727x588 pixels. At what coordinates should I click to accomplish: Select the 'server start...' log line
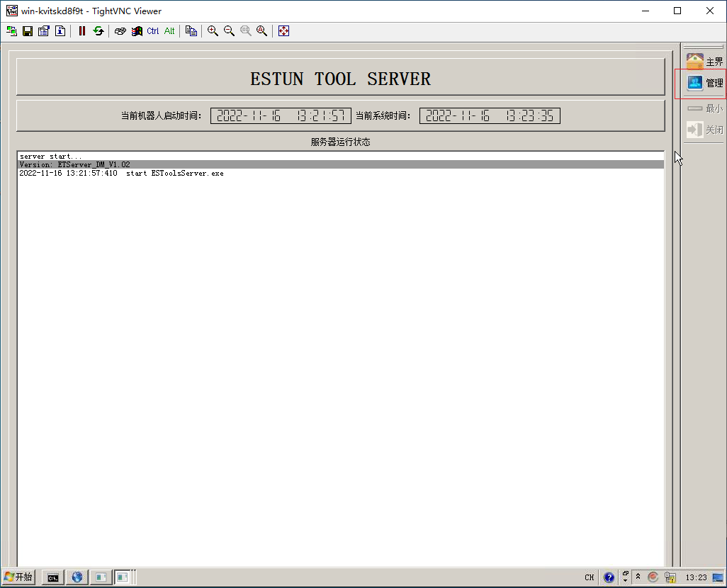click(x=341, y=157)
